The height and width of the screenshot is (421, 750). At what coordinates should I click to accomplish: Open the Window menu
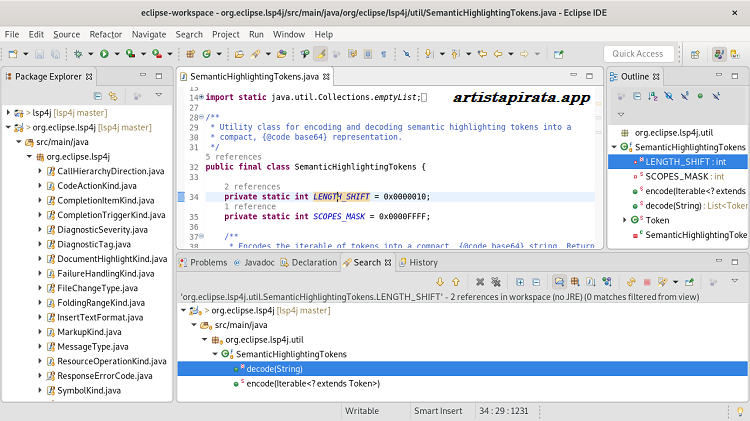pyautogui.click(x=289, y=34)
